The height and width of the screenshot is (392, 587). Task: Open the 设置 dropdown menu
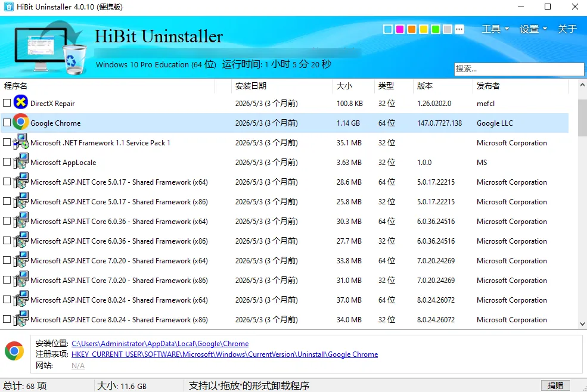point(533,29)
